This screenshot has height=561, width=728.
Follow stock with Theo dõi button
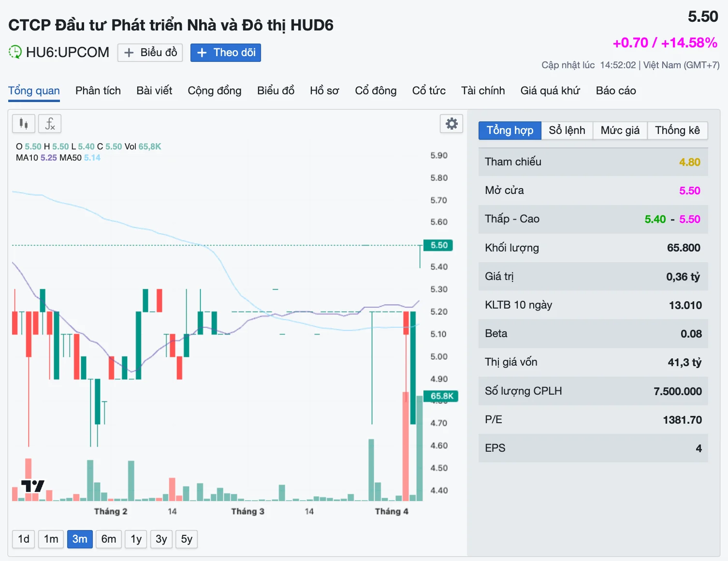pyautogui.click(x=225, y=53)
